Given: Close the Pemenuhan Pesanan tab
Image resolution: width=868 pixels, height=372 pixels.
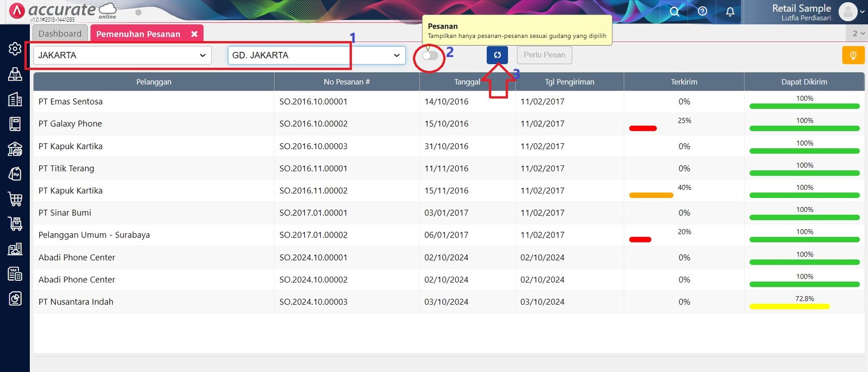Looking at the screenshot, I should coord(194,34).
